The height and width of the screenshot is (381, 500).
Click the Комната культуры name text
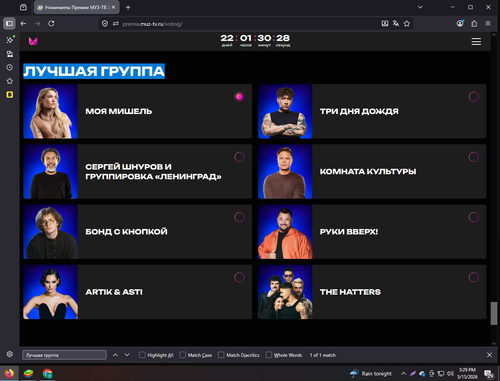pos(368,171)
